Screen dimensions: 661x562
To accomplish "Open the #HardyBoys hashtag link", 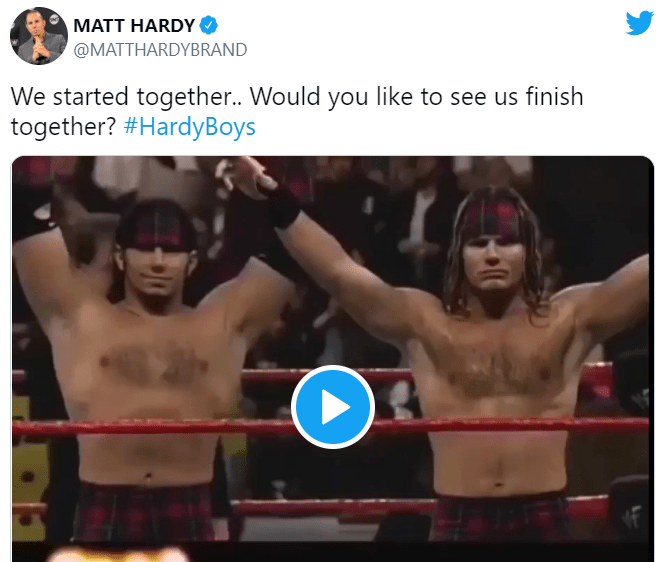I will click(189, 126).
